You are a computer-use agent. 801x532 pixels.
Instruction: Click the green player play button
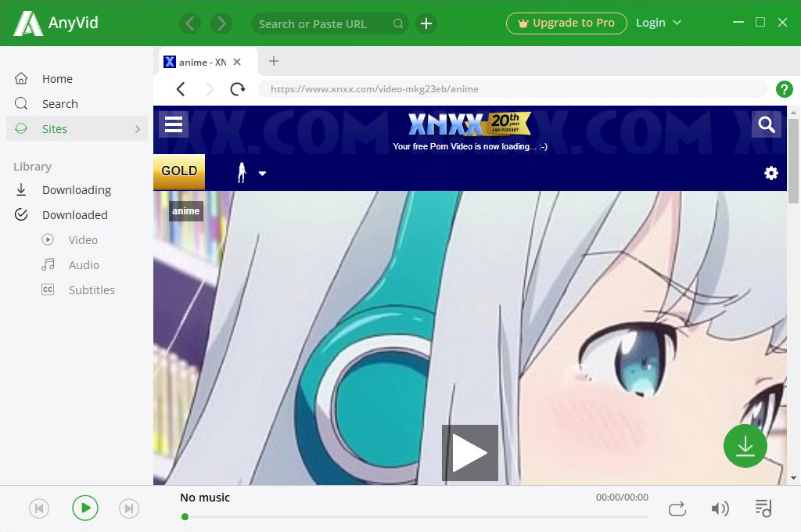click(84, 508)
